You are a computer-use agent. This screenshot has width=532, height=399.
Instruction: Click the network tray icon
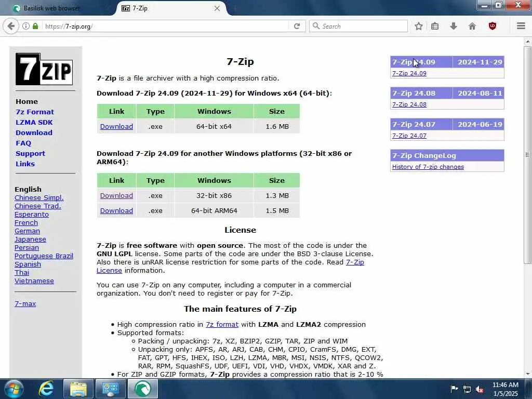(x=467, y=389)
